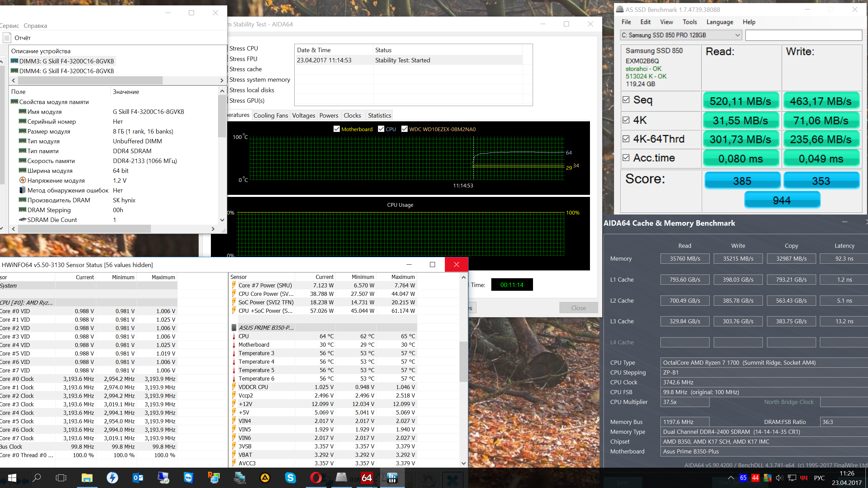Click the horizontal scrollbar under device list
The image size is (868, 488).
pos(90,80)
